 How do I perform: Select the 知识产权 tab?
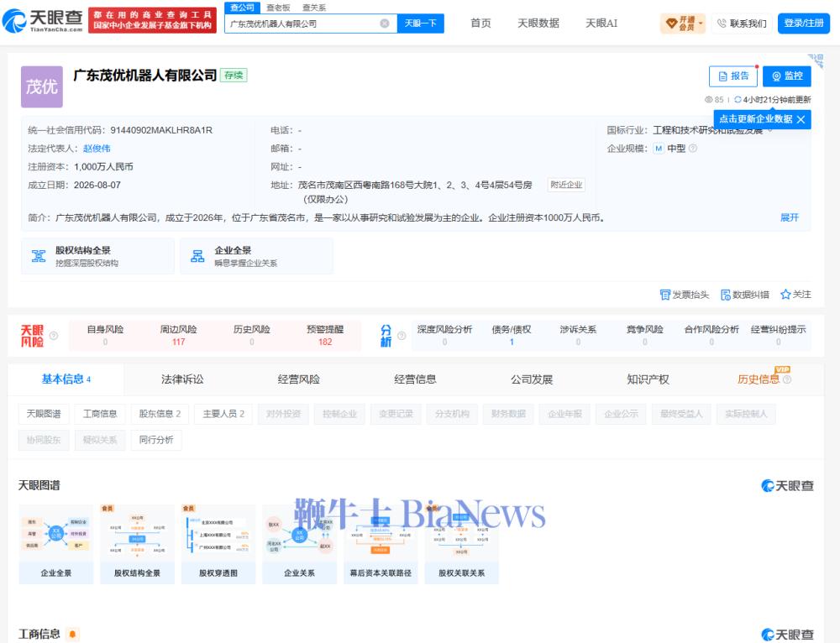[648, 379]
